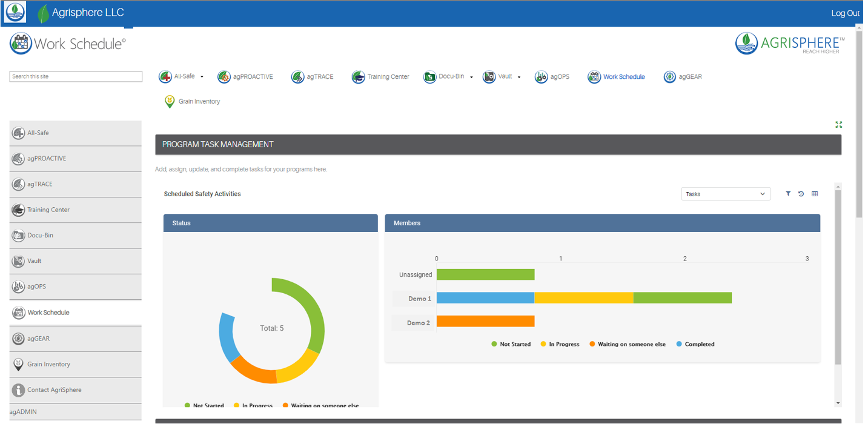Screen dimensions: 868x424
Task: Click the Total: 5 donut center text
Action: [x=272, y=328]
